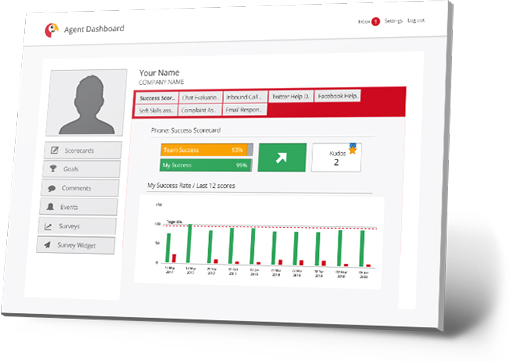Viewport: 510px width, 362px height.
Task: Click the Survey Widget paper plane icon
Action: [x=47, y=245]
